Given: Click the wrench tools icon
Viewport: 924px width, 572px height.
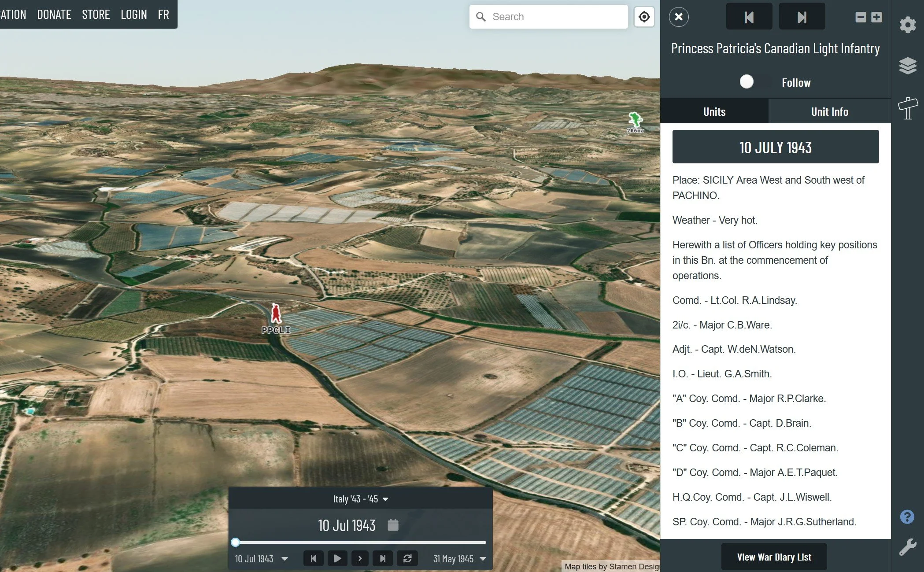Looking at the screenshot, I should pyautogui.click(x=907, y=547).
